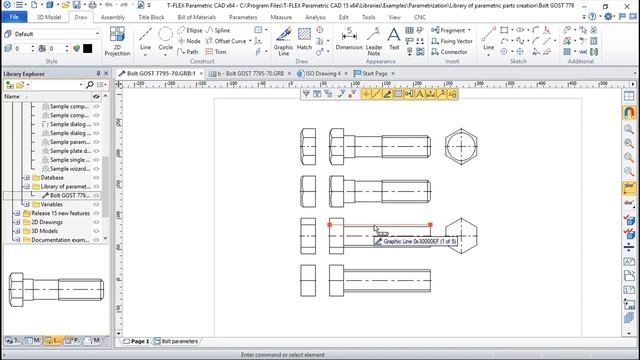This screenshot has width=640, height=360.
Task: Expand the 2D Drawings folder
Action: (18, 222)
